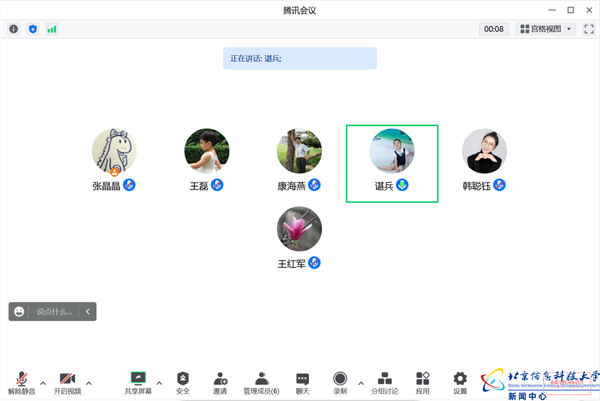Enter full screen mode via top-right icon

point(589,29)
